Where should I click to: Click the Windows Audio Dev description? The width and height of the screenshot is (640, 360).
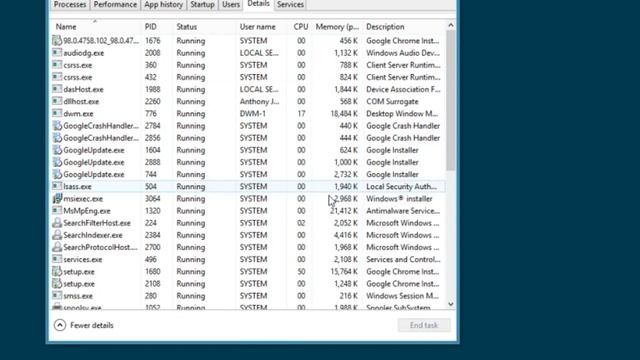pyautogui.click(x=403, y=53)
